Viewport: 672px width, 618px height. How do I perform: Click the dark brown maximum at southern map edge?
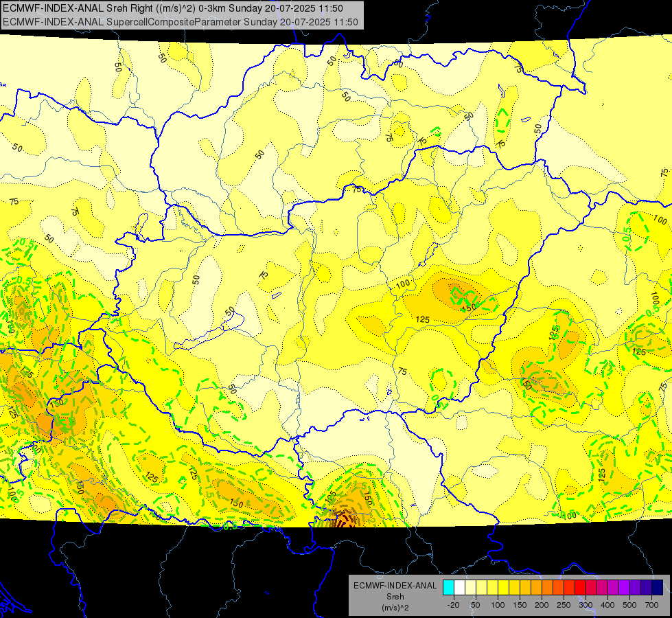click(x=345, y=520)
